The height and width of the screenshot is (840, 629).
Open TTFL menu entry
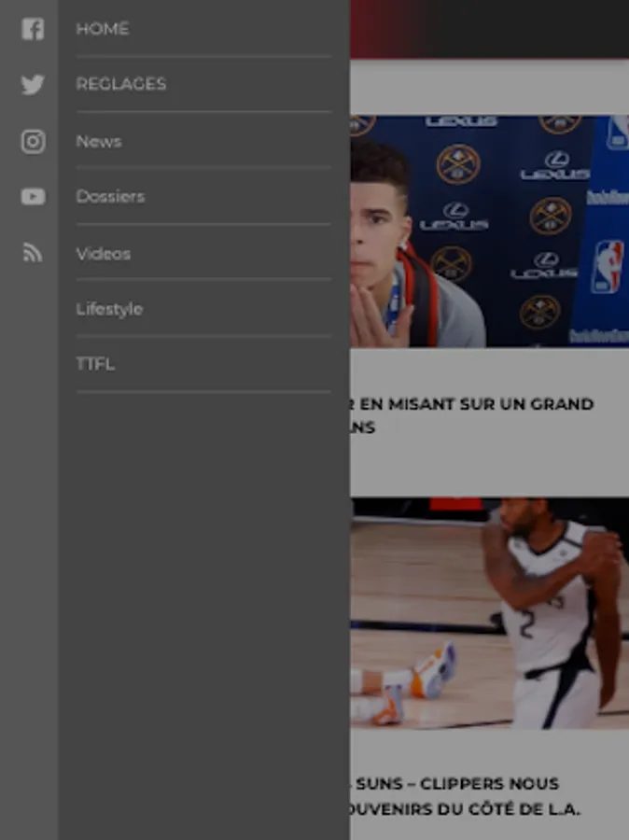(203, 364)
